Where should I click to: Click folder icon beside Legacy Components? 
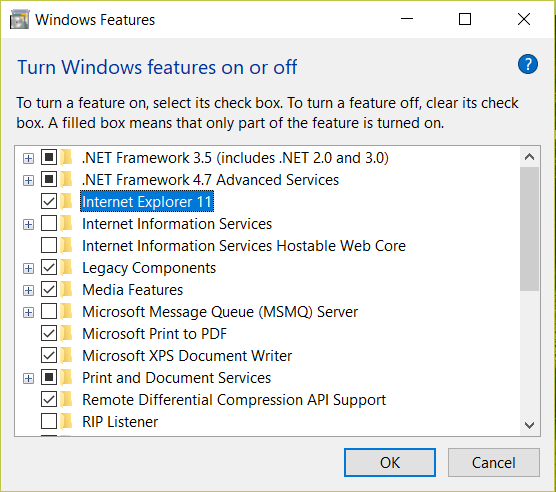point(66,267)
